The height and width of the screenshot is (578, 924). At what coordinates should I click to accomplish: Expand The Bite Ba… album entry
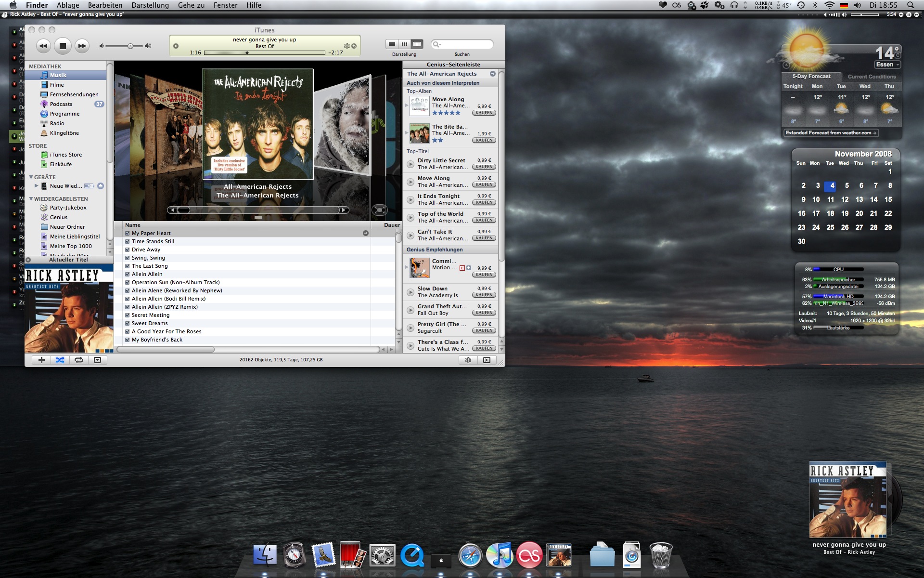(x=407, y=132)
